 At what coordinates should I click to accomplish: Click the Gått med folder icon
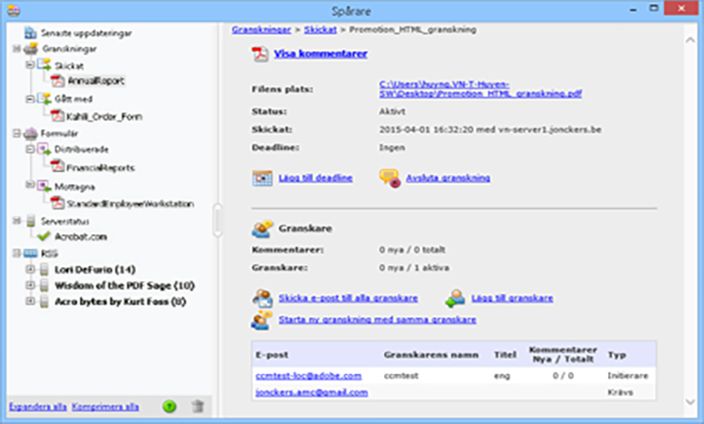[x=44, y=98]
